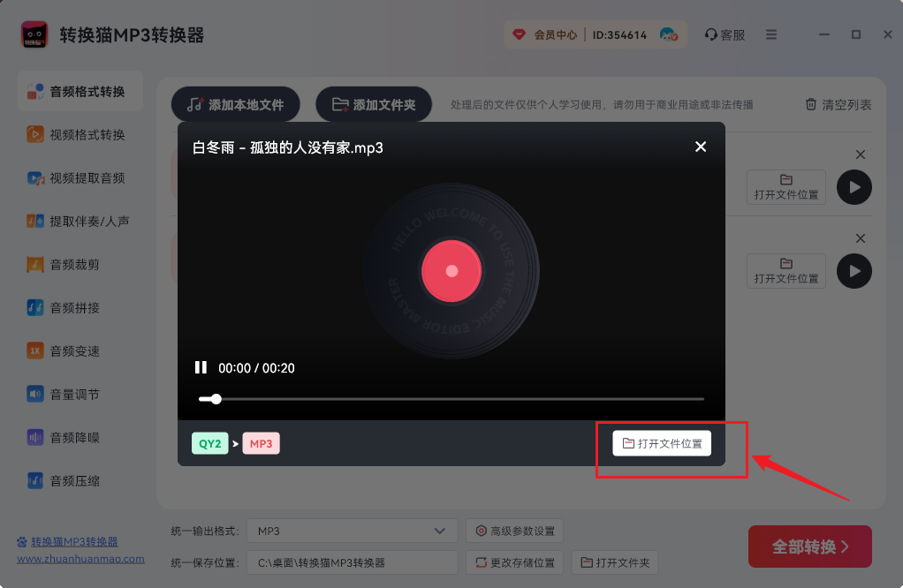Click the 全部转换 convert all button
Image resolution: width=903 pixels, height=588 pixels.
[x=809, y=547]
